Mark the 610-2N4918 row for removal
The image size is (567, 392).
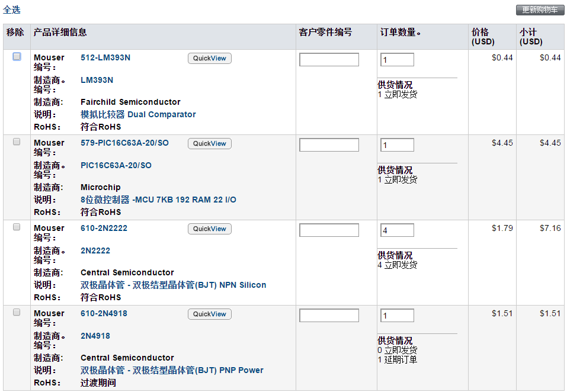tap(17, 312)
